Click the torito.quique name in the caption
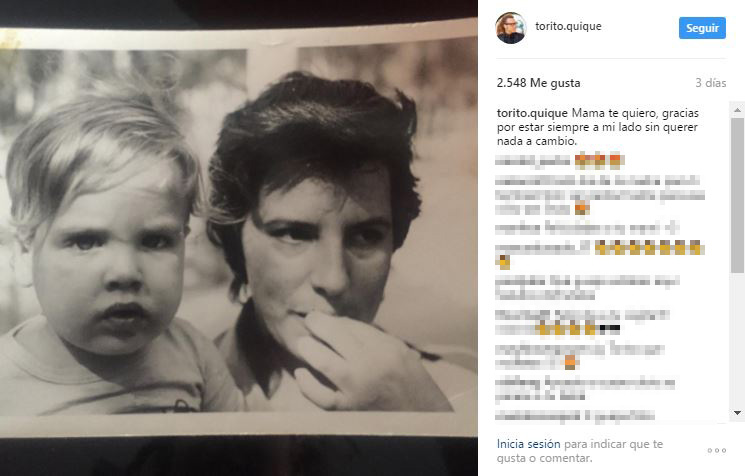This screenshot has height=476, width=745. [532, 113]
